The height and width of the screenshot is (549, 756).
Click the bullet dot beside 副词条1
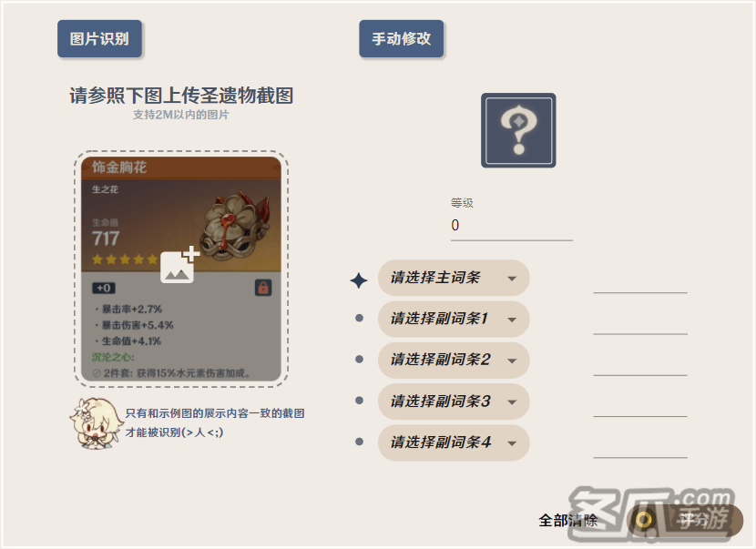point(359,318)
